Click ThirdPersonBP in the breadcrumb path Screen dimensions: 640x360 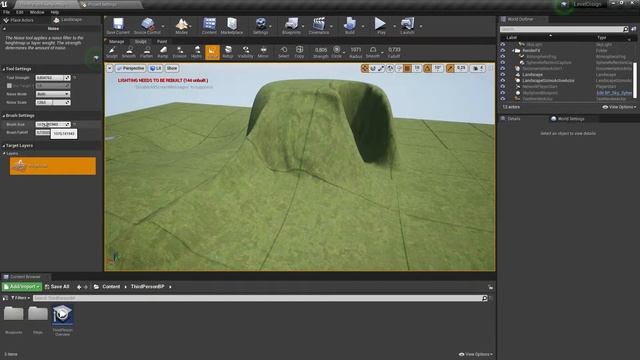pyautogui.click(x=147, y=287)
